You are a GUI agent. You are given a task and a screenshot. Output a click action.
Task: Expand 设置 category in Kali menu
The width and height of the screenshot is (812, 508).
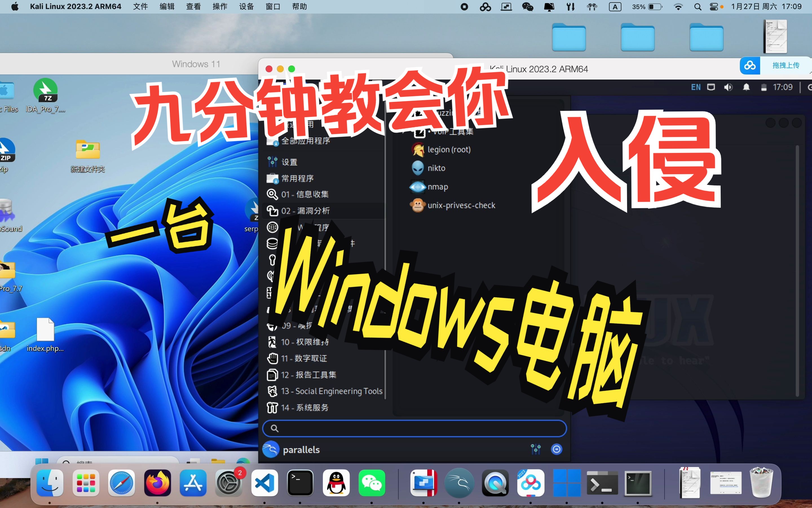point(324,162)
